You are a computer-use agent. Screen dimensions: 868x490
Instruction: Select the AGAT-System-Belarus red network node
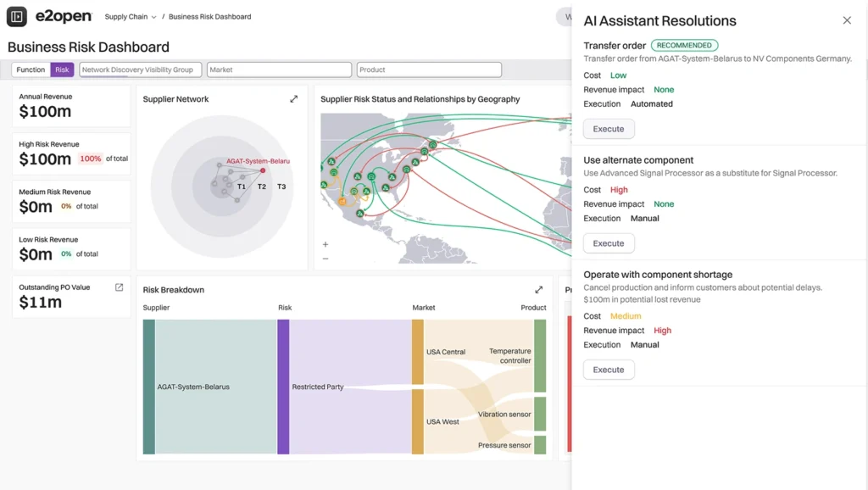pyautogui.click(x=263, y=170)
